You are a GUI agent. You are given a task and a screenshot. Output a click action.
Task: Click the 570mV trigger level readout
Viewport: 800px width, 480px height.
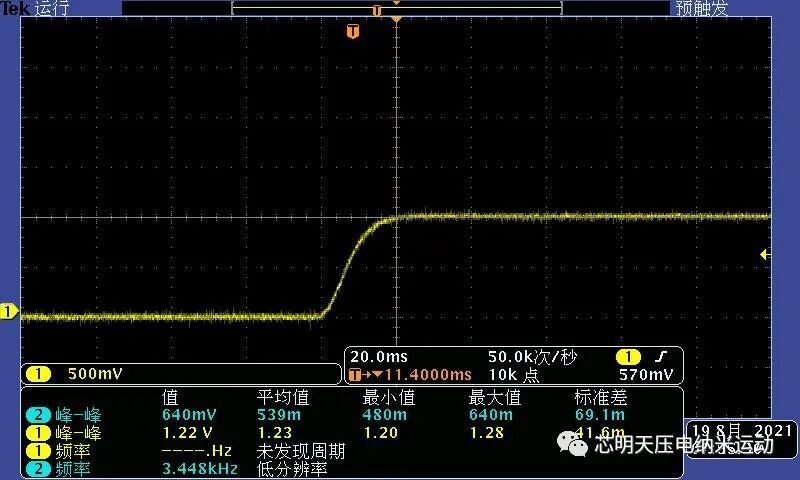click(646, 375)
